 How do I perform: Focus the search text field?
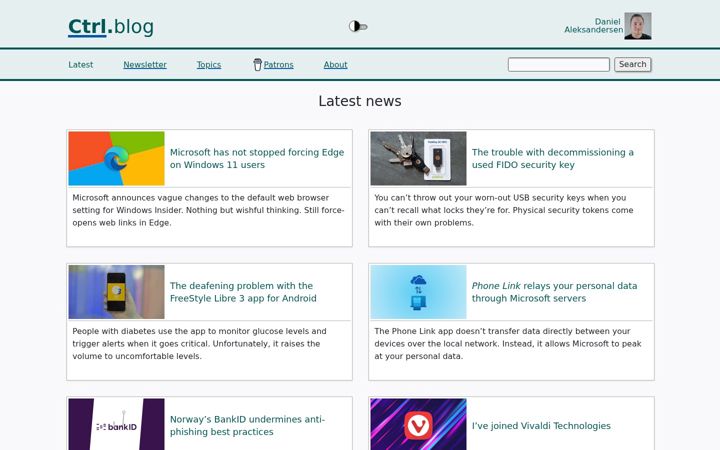tap(559, 64)
